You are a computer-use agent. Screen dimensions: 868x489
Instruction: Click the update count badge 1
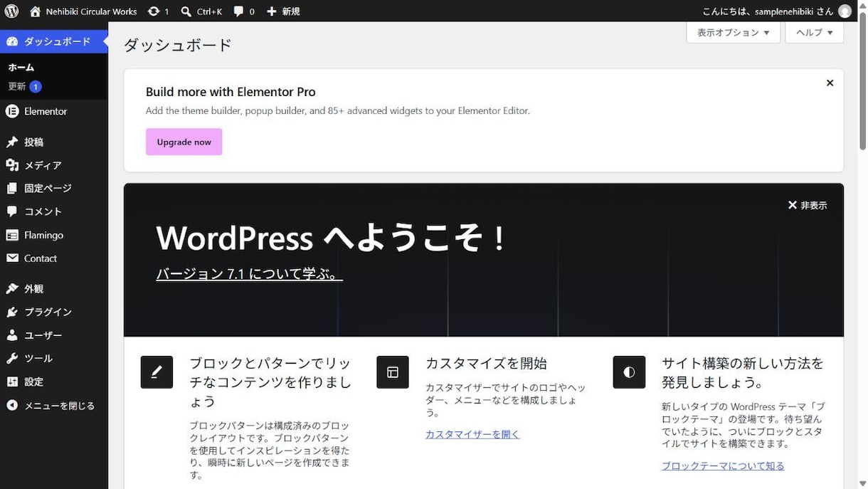point(36,87)
